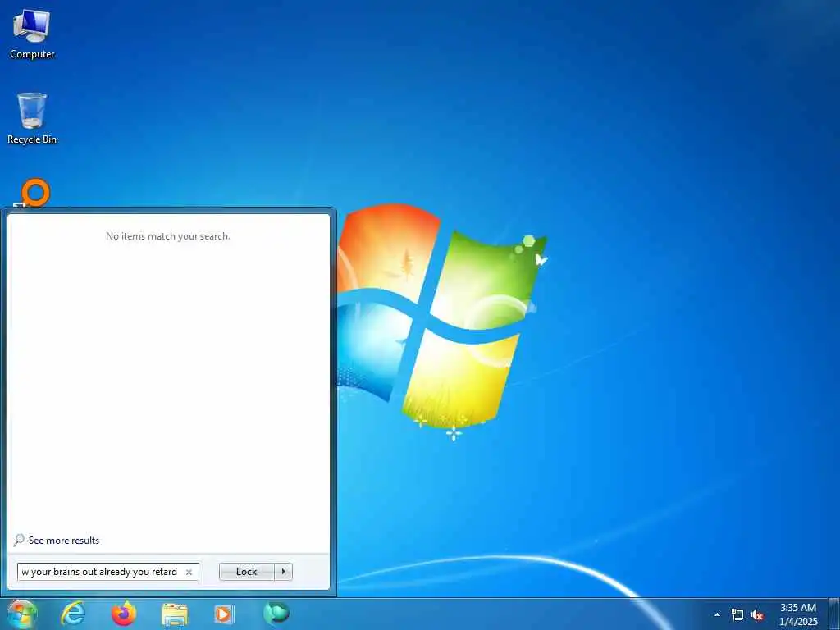The height and width of the screenshot is (630, 840).
Task: Click the Windows Start orb
Action: click(x=21, y=614)
